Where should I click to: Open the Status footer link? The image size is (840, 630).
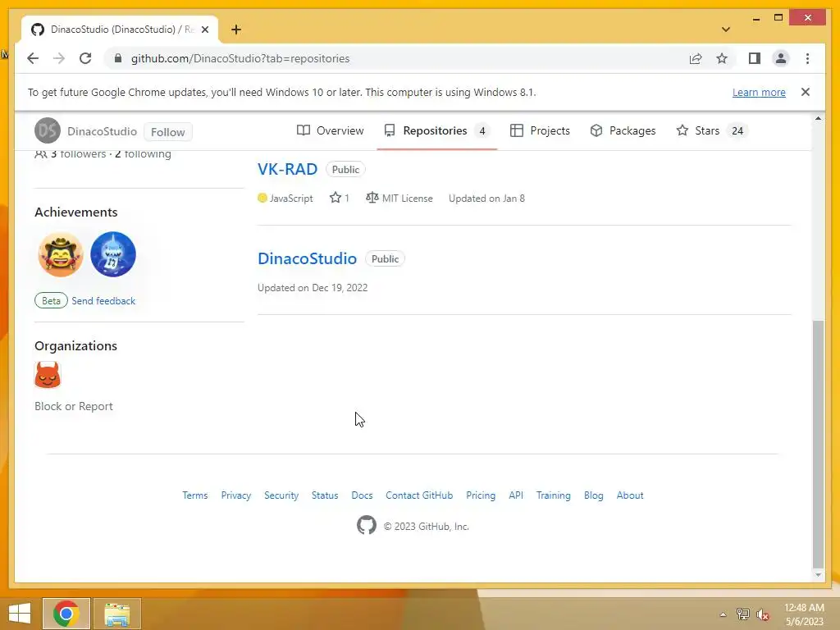[x=325, y=495]
